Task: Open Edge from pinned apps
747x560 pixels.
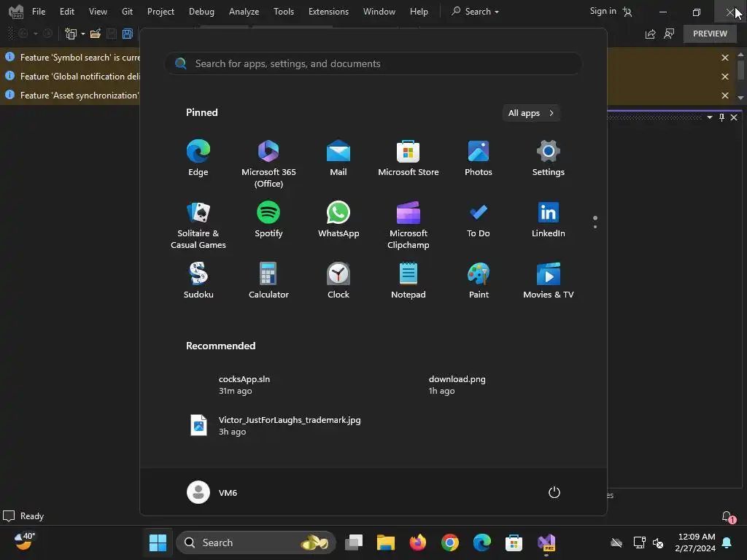Action: 198,158
